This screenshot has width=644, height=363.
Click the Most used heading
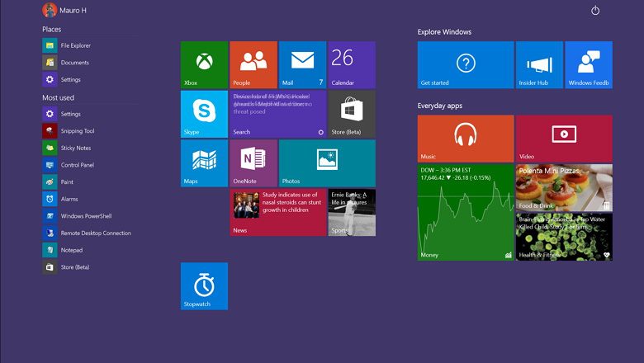pyautogui.click(x=59, y=97)
